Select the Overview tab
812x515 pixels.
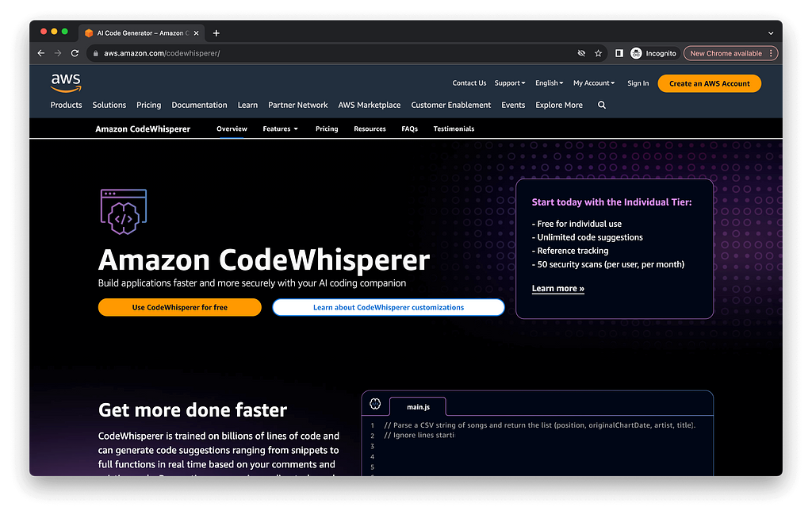point(232,129)
